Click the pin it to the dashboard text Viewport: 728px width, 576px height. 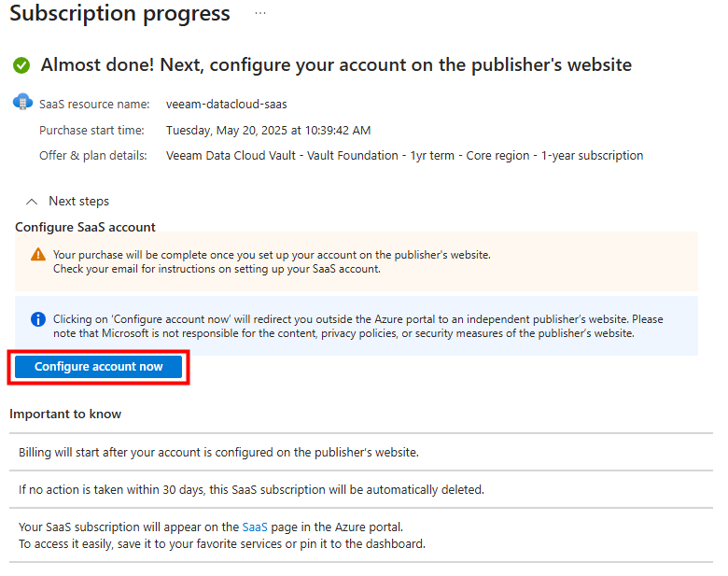(362, 544)
